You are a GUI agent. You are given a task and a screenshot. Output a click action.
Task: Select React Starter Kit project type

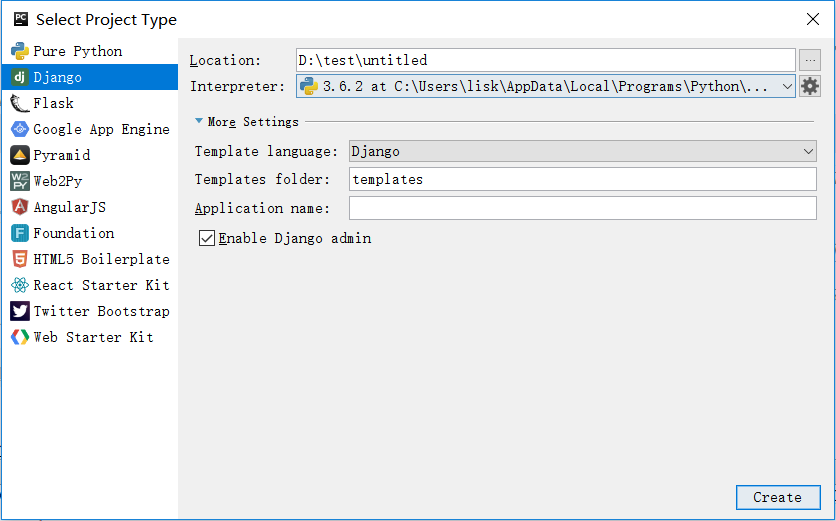[90, 285]
